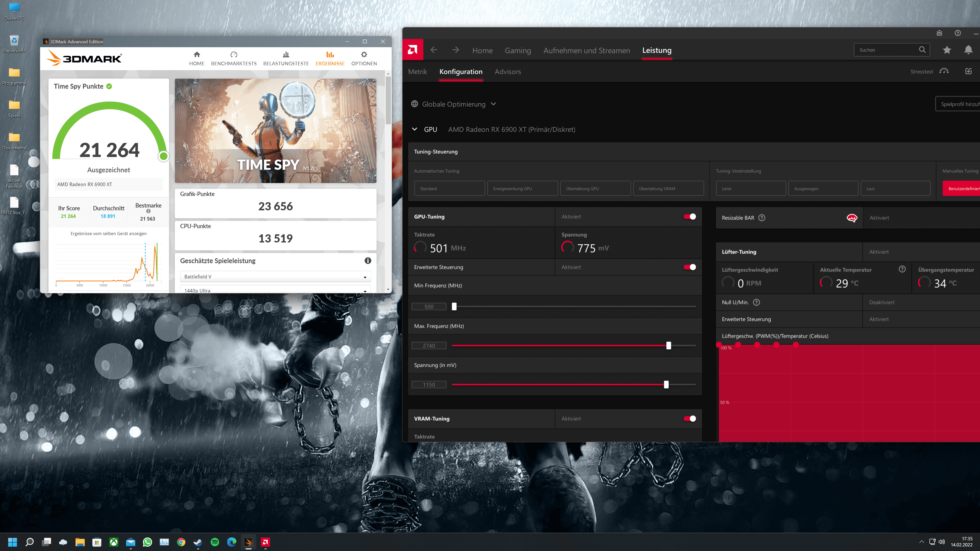Open favorites star in AMD Software
Image resolution: width=980 pixels, height=551 pixels.
(947, 50)
